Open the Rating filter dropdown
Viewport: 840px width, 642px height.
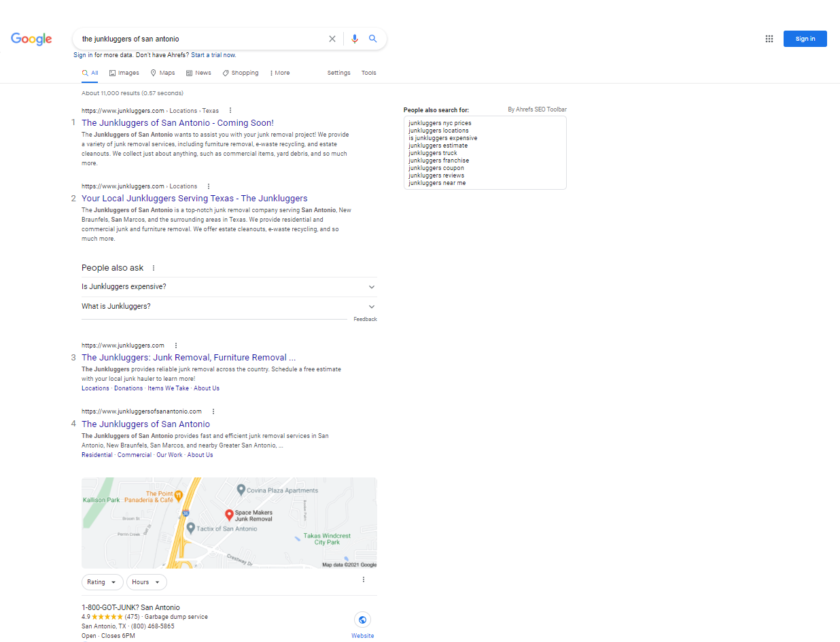coord(103,582)
